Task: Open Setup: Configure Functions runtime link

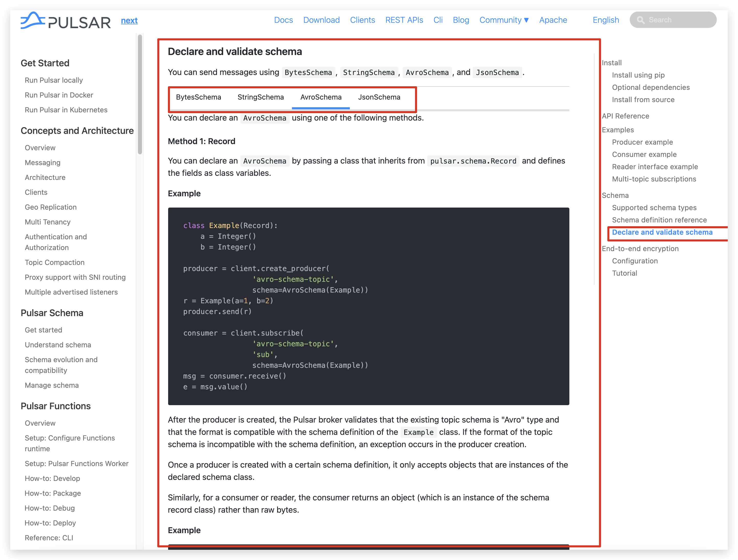Action: [x=70, y=443]
